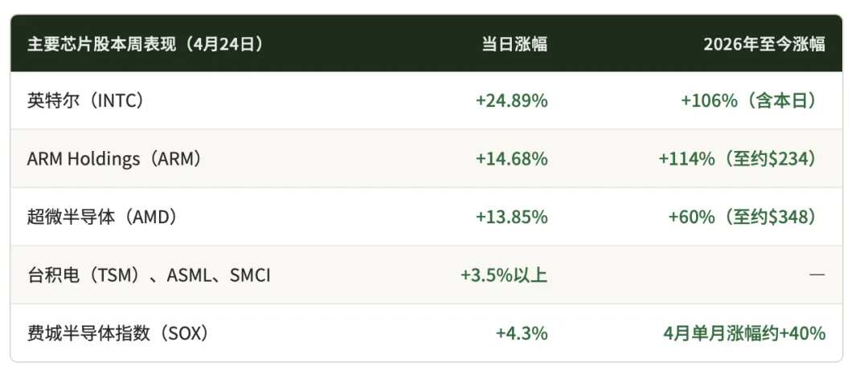Click the +24.89% daily gain value
The width and height of the screenshot is (868, 383).
click(511, 100)
